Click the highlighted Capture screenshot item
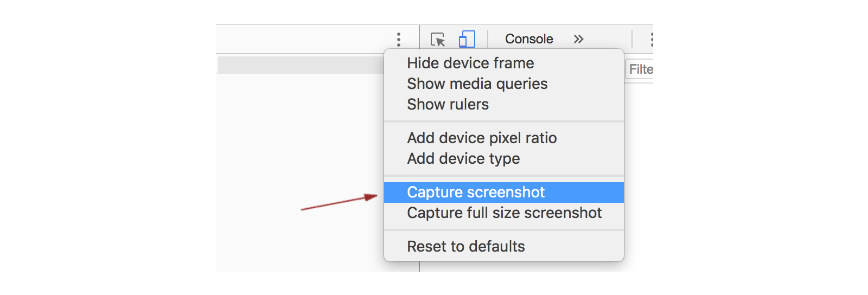The image size is (868, 295). pyautogui.click(x=504, y=193)
